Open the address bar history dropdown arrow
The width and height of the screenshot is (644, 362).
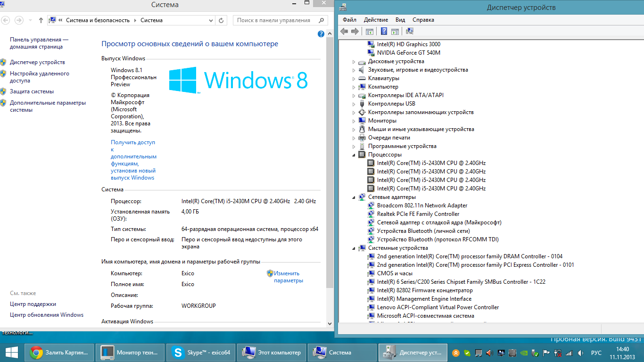(210, 20)
